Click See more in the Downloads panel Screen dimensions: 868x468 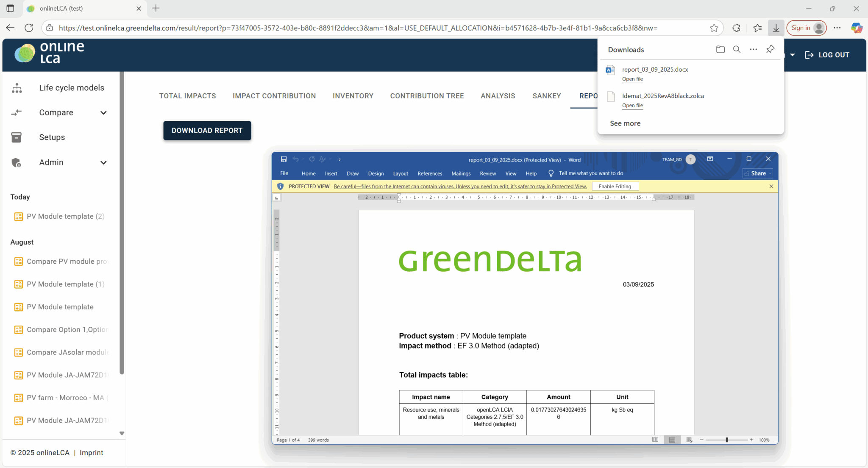coord(625,123)
